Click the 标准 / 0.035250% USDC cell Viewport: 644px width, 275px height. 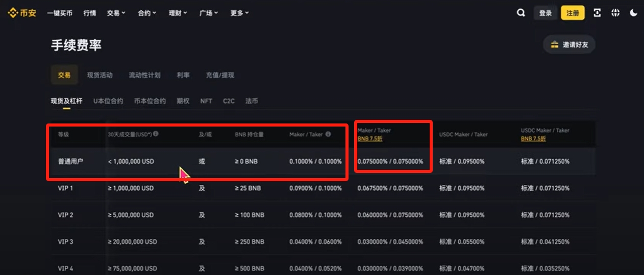(x=546, y=268)
